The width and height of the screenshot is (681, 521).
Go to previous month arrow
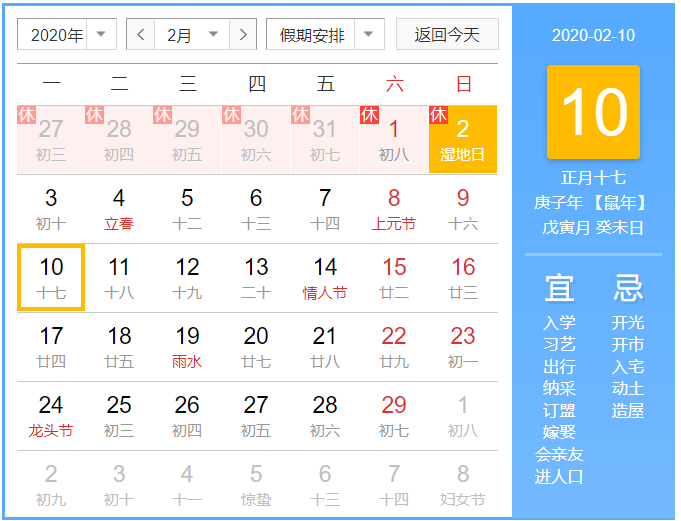tap(140, 35)
